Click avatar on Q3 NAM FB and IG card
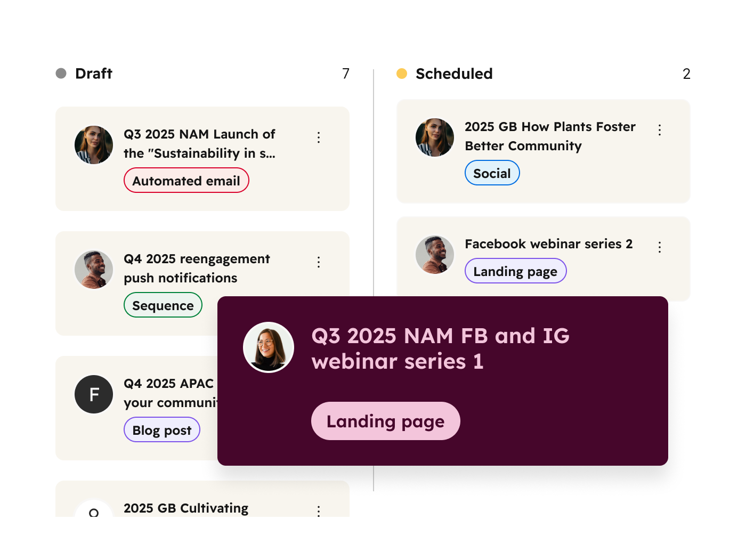The height and width of the screenshot is (560, 746). [x=269, y=347]
